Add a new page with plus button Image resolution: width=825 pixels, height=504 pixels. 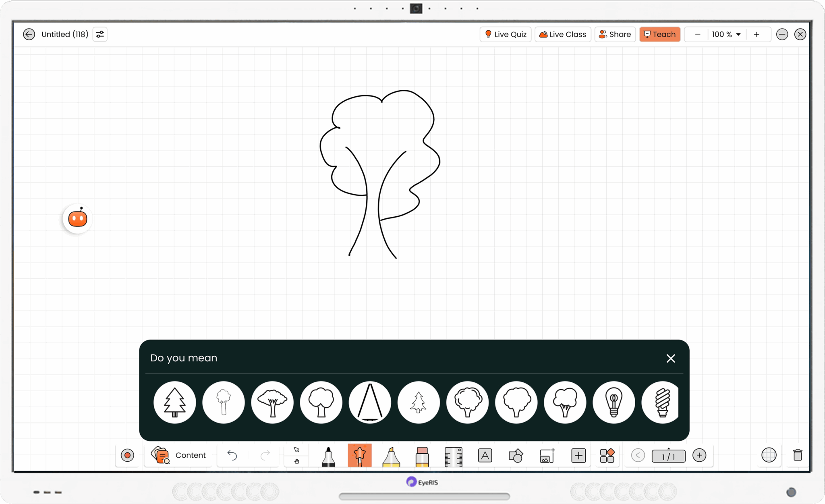pyautogui.click(x=700, y=455)
